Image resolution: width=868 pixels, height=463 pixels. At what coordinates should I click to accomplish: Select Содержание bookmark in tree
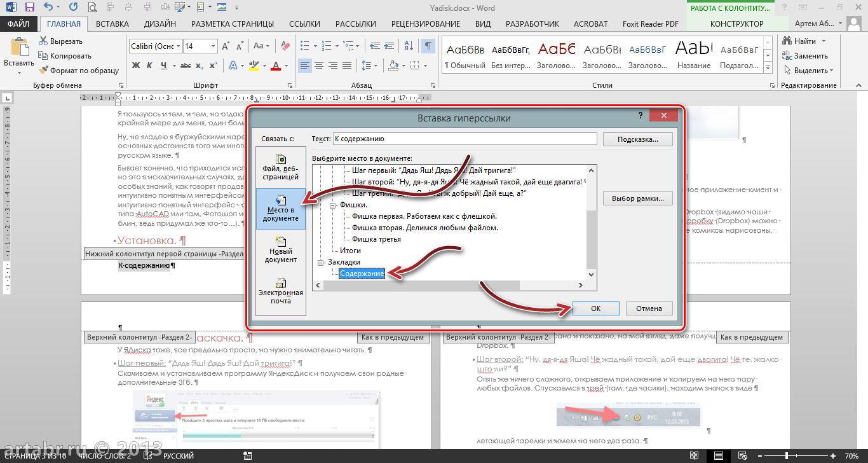click(x=362, y=273)
